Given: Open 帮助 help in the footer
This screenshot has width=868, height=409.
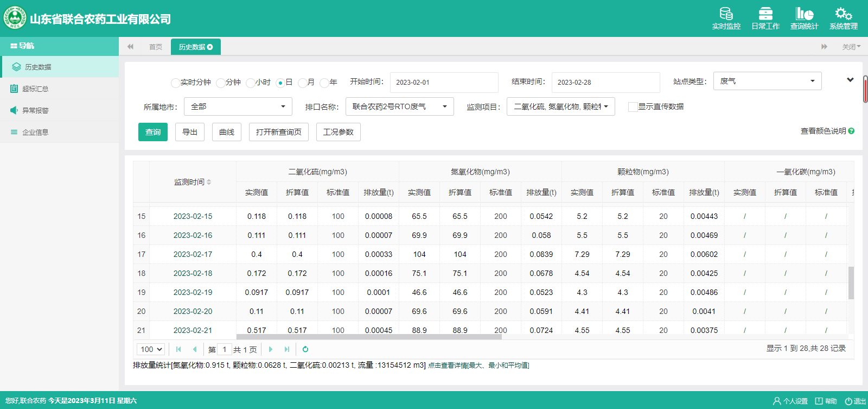Looking at the screenshot, I should [826, 401].
